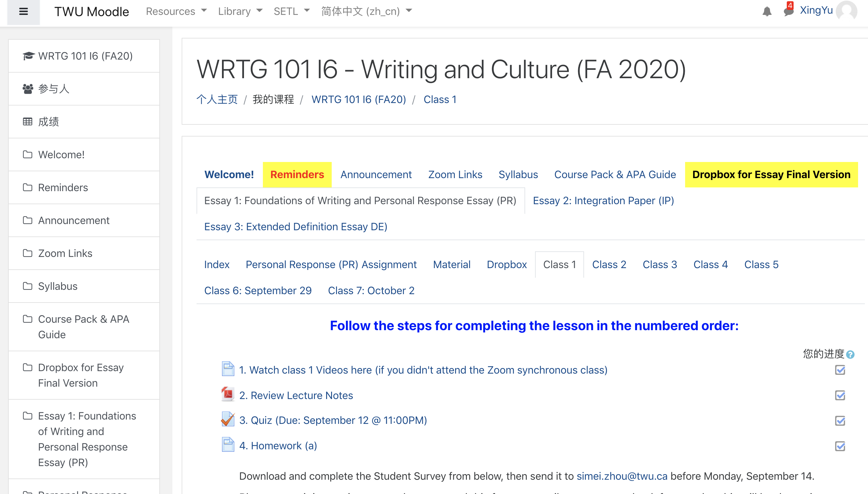868x494 pixels.
Task: Click the quiz checkmark icon for item 3
Action: 228,419
